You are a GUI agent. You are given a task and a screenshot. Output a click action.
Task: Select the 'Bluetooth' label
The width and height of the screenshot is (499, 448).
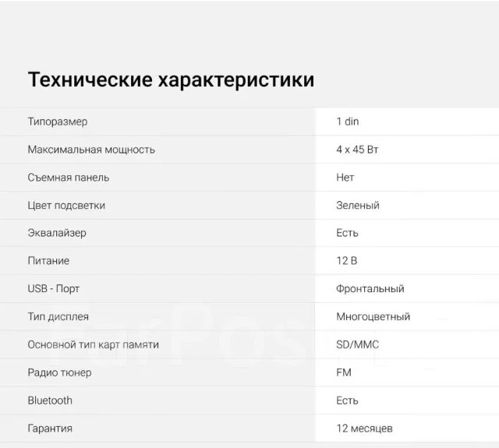50,400
